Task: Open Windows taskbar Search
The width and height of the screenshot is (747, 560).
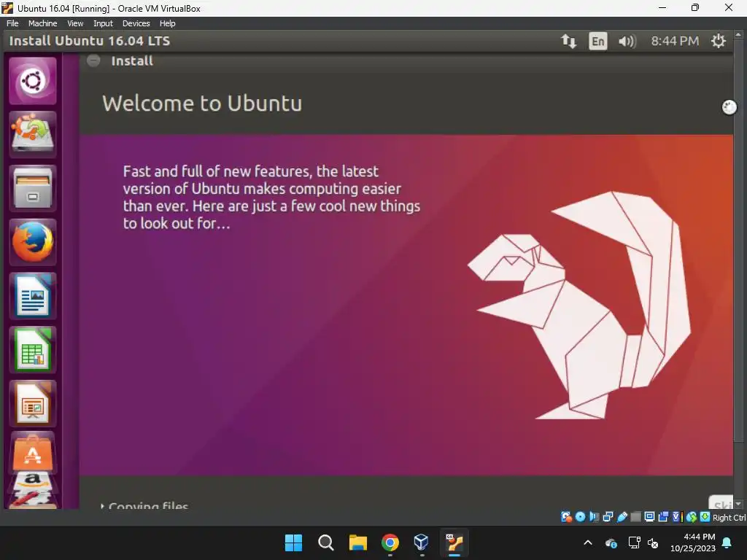Action: pyautogui.click(x=326, y=542)
